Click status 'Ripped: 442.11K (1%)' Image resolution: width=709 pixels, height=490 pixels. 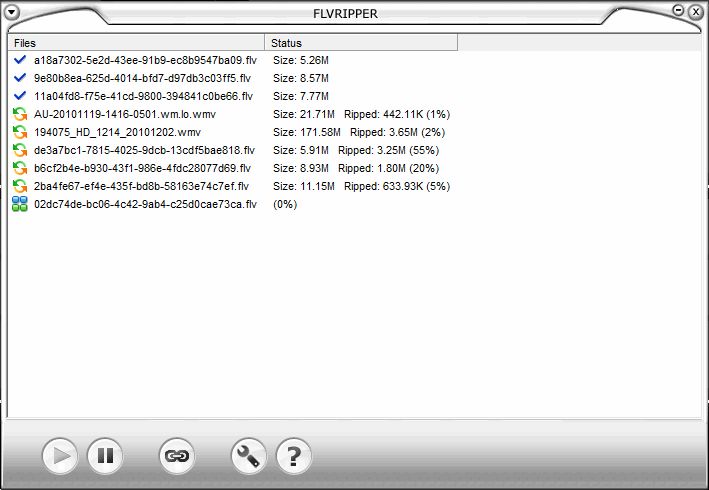pos(397,114)
